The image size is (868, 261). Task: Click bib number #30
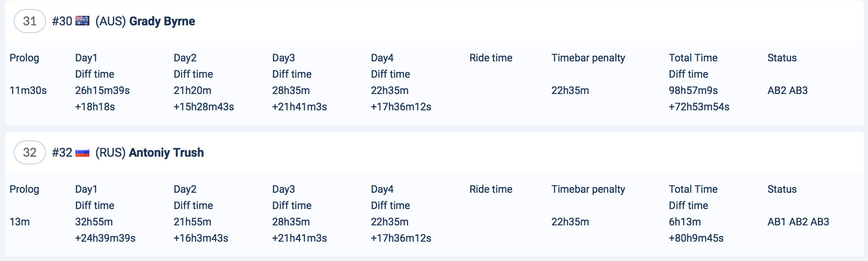[x=62, y=21]
